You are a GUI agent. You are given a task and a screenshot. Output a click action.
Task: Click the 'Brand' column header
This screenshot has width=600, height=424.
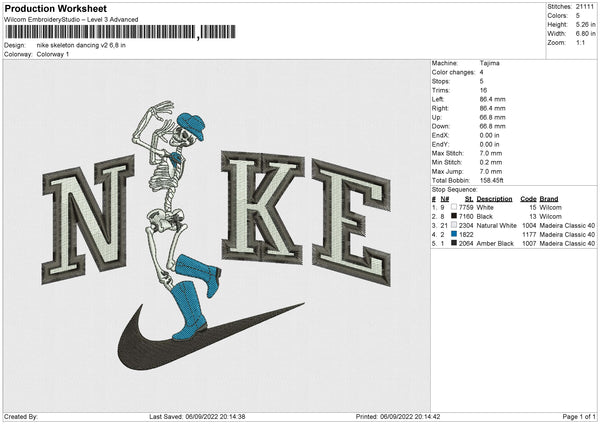point(549,199)
